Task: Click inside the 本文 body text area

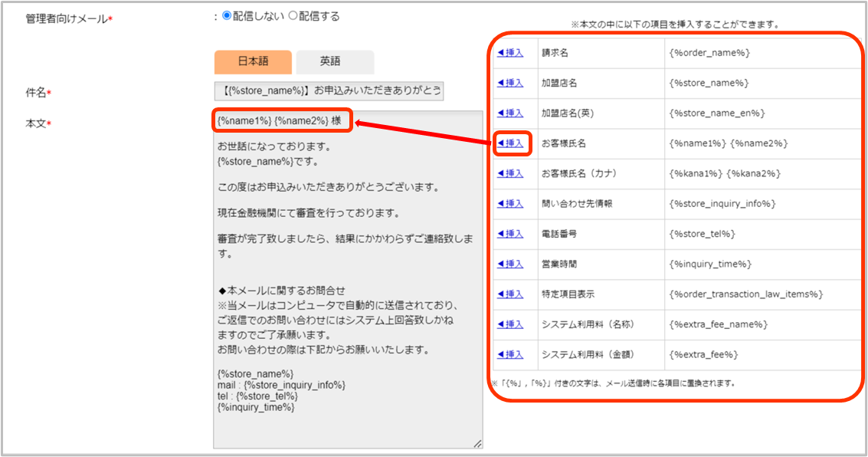Action: click(348, 307)
